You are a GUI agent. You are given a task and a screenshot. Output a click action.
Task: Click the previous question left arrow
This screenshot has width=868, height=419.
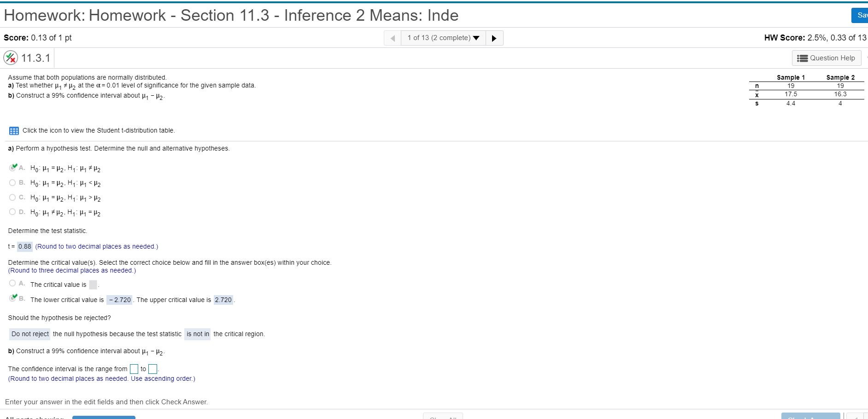(x=392, y=38)
